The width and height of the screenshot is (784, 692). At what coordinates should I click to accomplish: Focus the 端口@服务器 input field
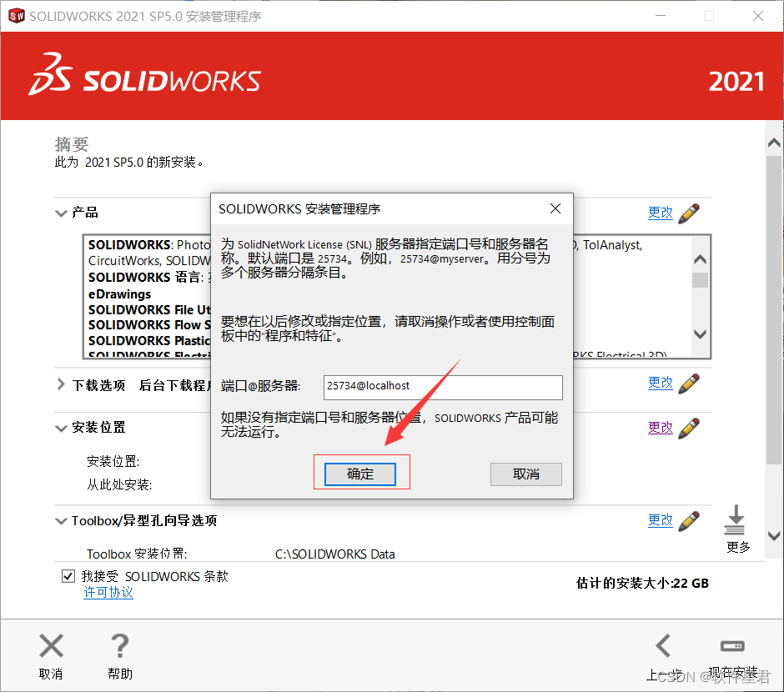[x=443, y=387]
